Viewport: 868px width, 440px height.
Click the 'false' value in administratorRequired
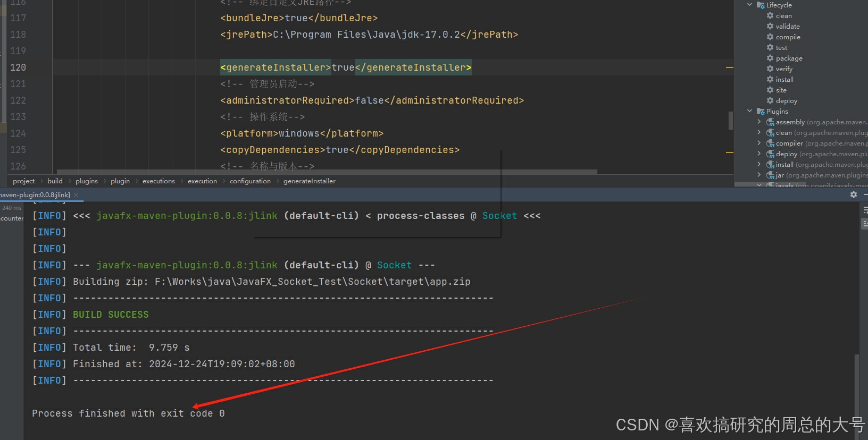369,100
